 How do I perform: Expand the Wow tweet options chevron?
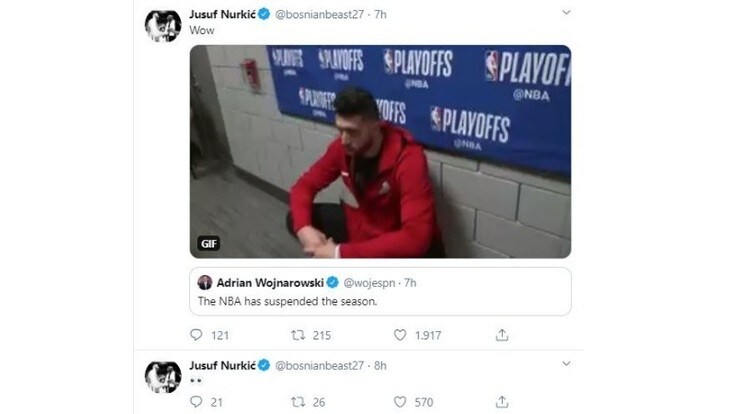pos(567,12)
